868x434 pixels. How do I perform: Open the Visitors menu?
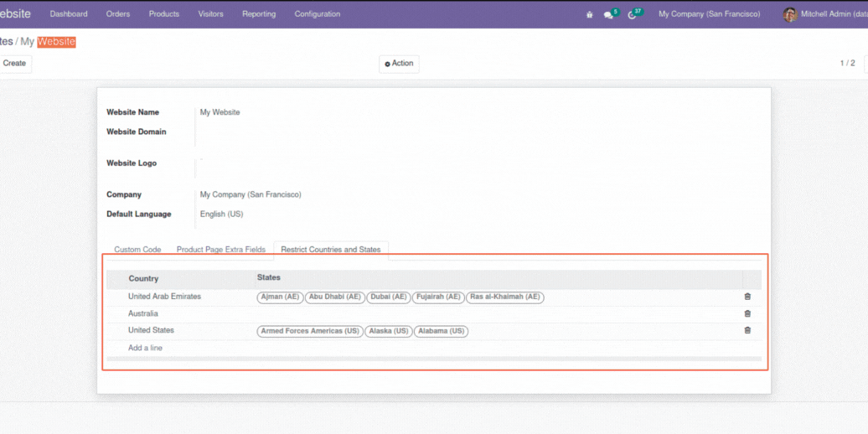[211, 14]
